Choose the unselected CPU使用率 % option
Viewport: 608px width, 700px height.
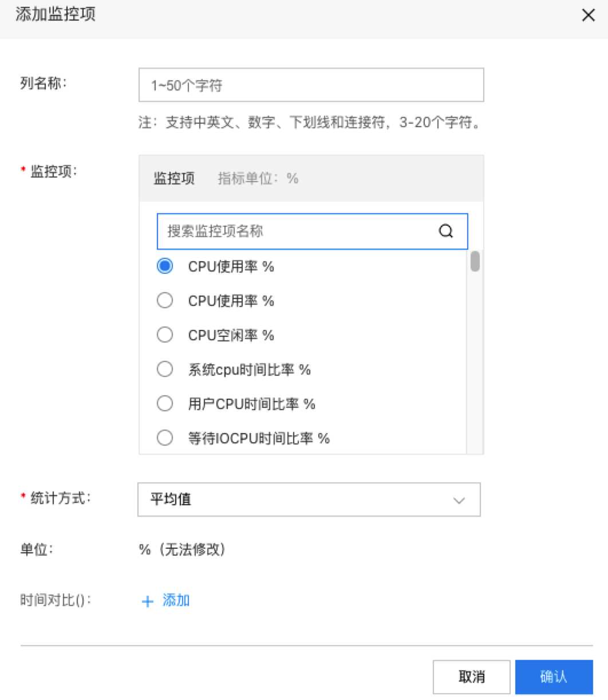point(165,300)
